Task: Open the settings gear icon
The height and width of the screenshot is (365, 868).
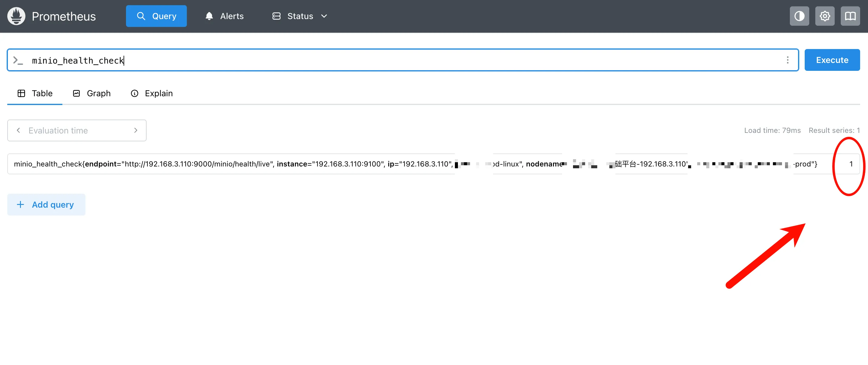Action: (x=824, y=16)
